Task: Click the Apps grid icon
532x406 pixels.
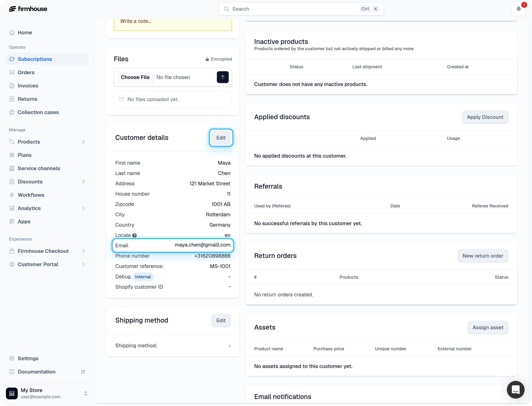Action: (x=12, y=221)
